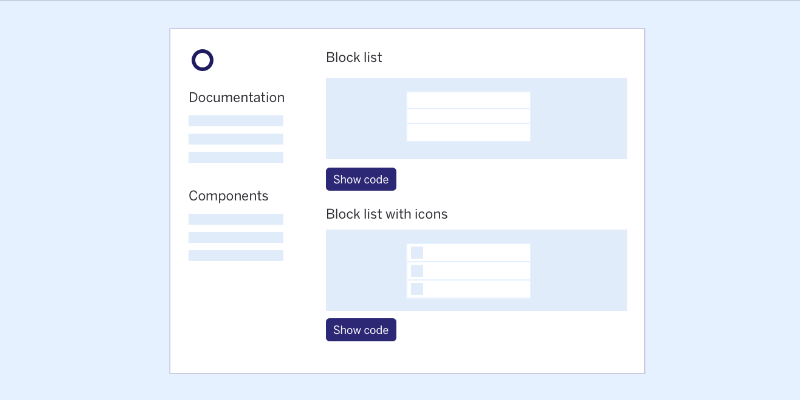The height and width of the screenshot is (400, 800).
Task: Click first icon in icons block list
Action: tap(417, 253)
